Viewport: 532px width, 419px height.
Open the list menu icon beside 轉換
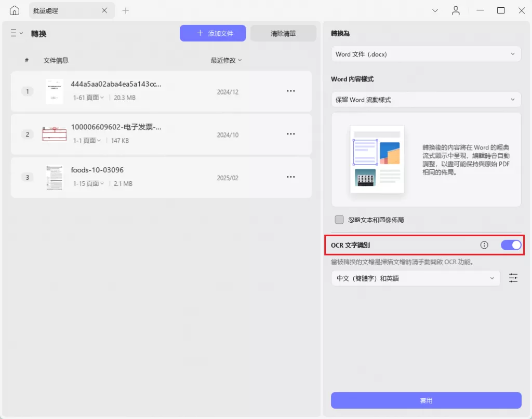pyautogui.click(x=16, y=33)
